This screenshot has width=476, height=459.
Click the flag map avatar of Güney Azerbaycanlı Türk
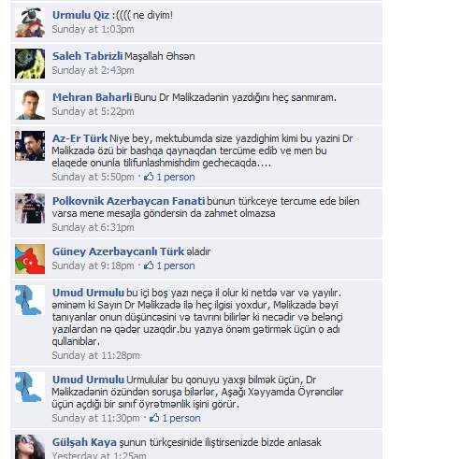30,259
